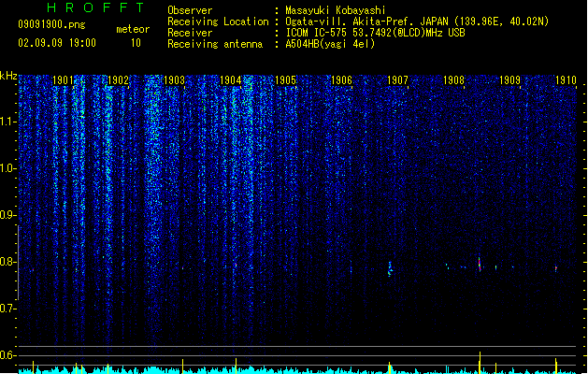This screenshot has height=374, width=588.
Task: Click the meteor echo just before 1910
Action: [556, 268]
